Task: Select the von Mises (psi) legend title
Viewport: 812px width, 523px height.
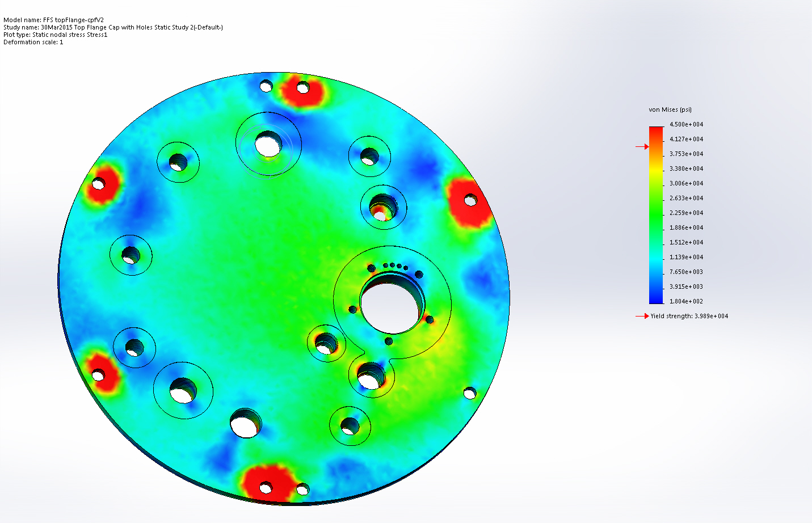Action: click(670, 110)
